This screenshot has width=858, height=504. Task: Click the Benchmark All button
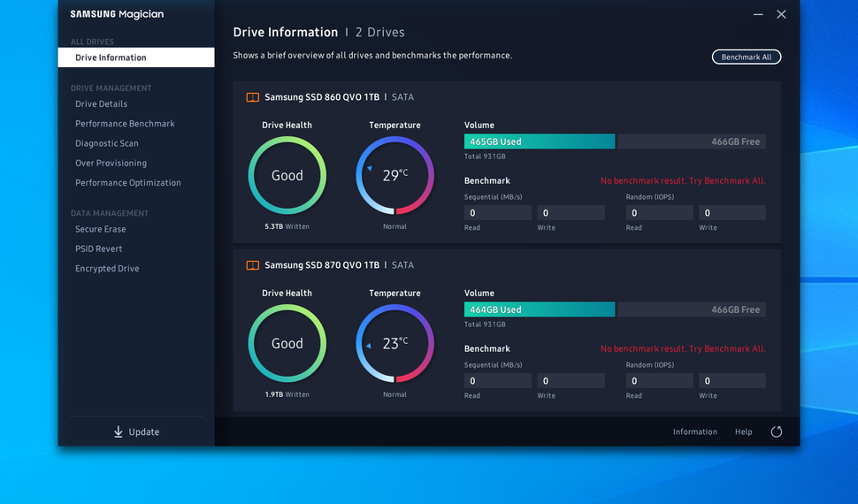(x=747, y=57)
